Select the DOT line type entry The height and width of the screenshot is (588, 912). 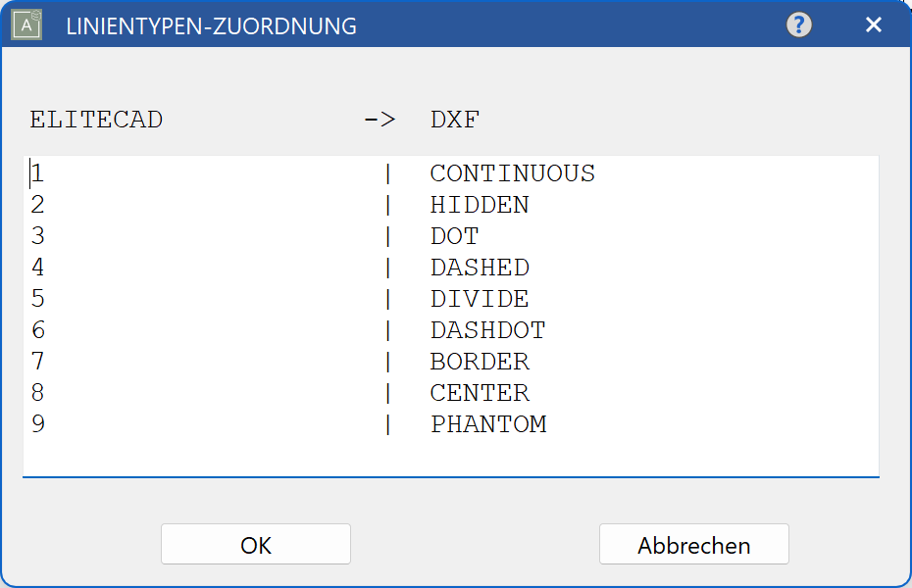(x=455, y=236)
